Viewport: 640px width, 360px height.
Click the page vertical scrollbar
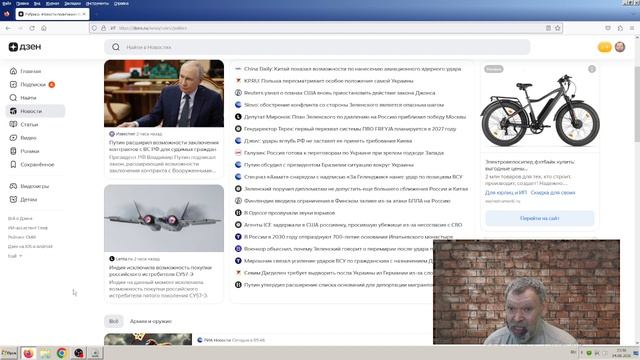click(637, 104)
